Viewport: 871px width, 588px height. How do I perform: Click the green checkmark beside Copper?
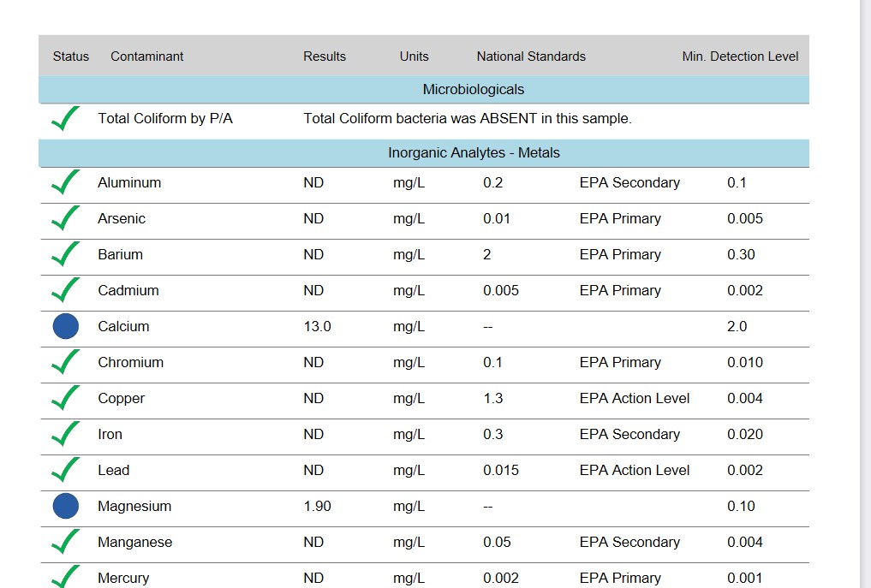pos(66,398)
